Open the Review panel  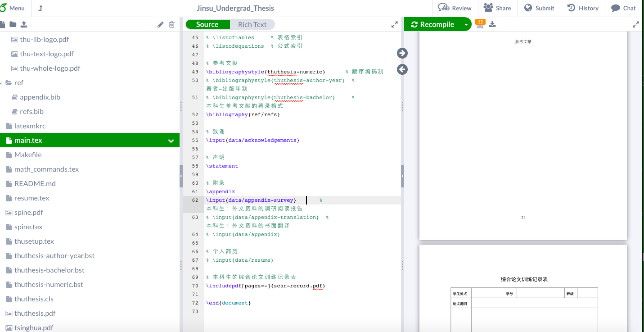455,8
